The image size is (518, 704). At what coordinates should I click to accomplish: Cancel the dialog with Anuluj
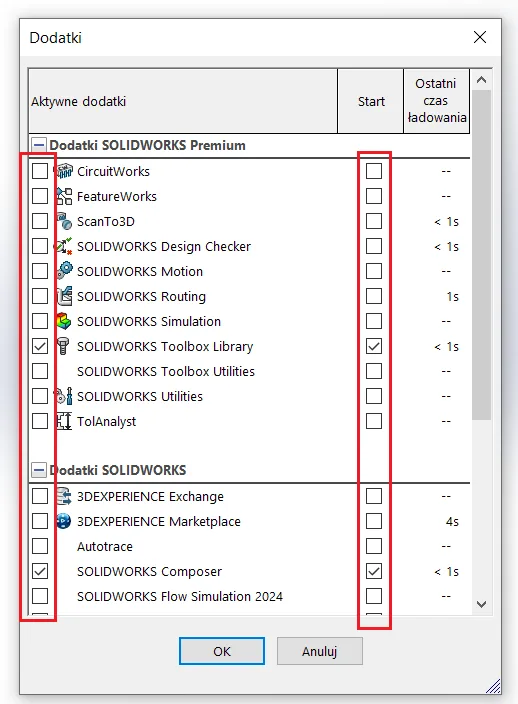coord(320,651)
